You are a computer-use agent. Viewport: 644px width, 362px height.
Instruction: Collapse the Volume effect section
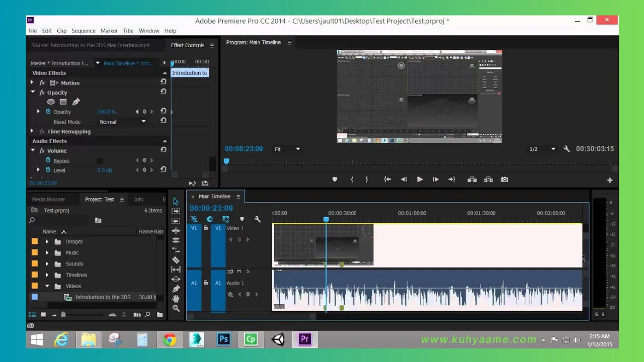33,150
